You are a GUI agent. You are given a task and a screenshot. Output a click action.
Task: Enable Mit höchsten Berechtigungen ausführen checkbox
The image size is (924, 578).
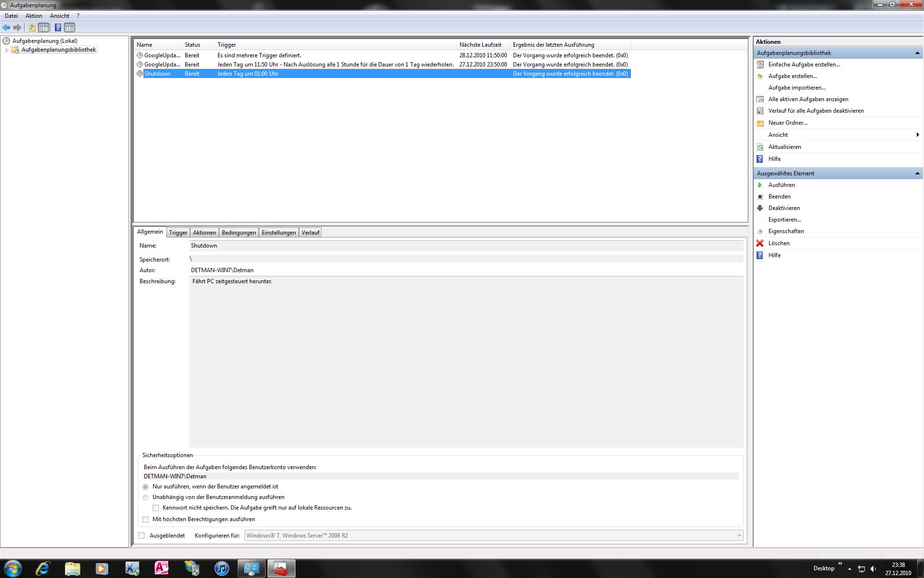point(146,519)
